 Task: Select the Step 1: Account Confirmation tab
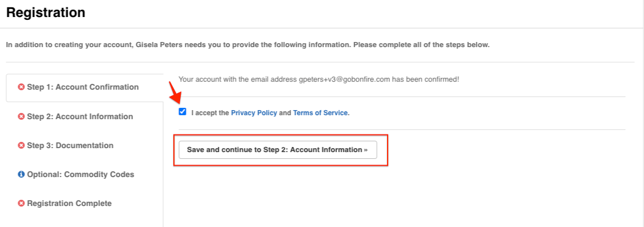[x=83, y=87]
